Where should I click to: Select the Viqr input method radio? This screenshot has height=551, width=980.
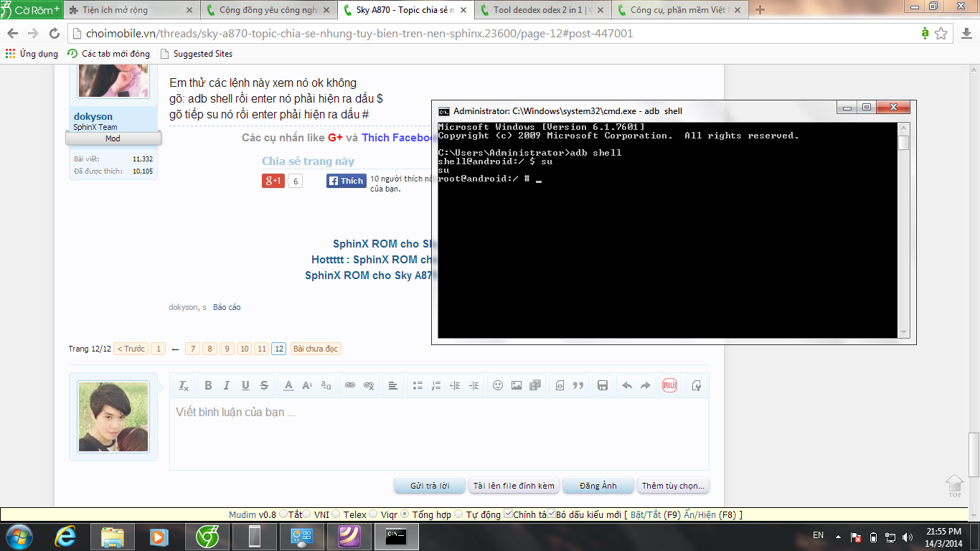[374, 514]
